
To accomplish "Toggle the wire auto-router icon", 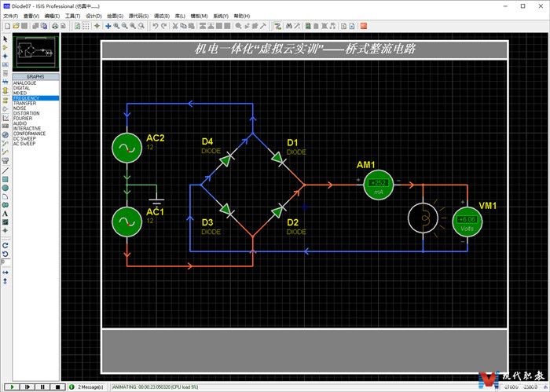I will 277,26.
